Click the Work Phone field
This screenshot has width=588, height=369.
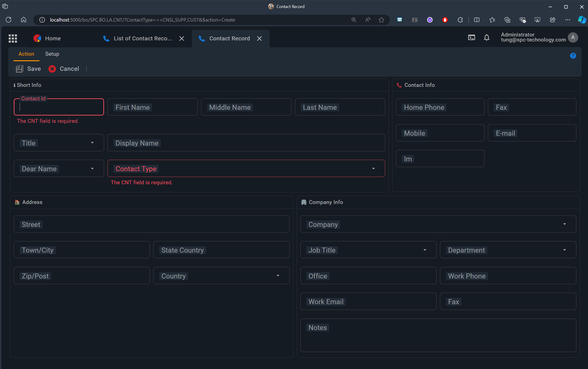[x=508, y=275]
